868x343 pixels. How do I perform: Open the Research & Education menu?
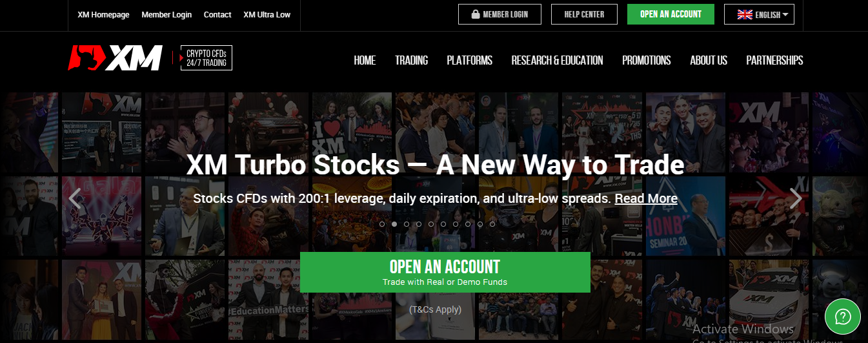coord(557,60)
